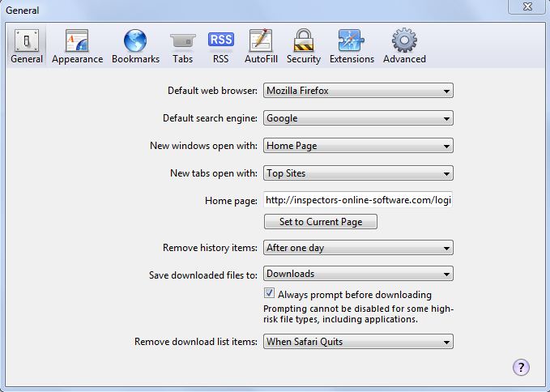
Task: Click Set to Current Page button
Action: click(321, 222)
